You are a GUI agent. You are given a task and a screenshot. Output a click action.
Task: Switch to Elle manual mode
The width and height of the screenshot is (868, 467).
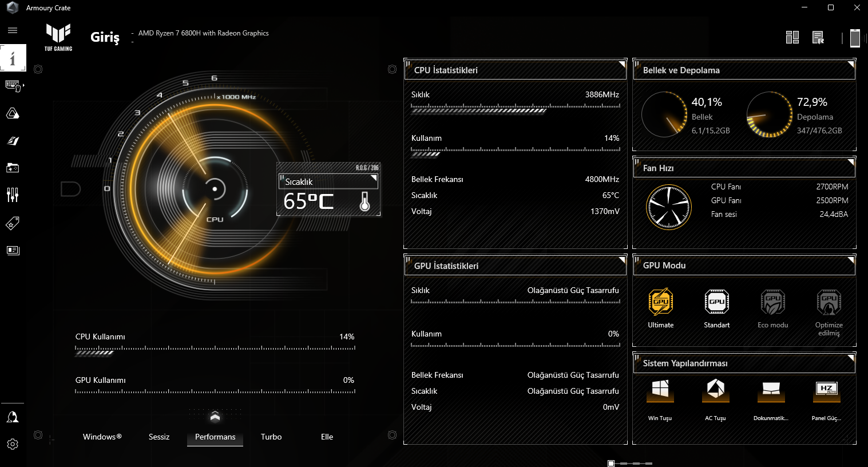point(327,437)
